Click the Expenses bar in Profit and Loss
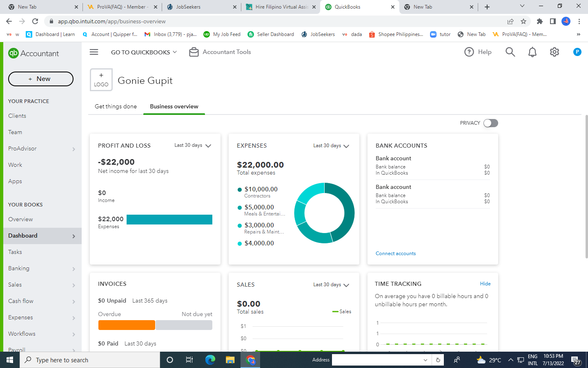 (169, 220)
